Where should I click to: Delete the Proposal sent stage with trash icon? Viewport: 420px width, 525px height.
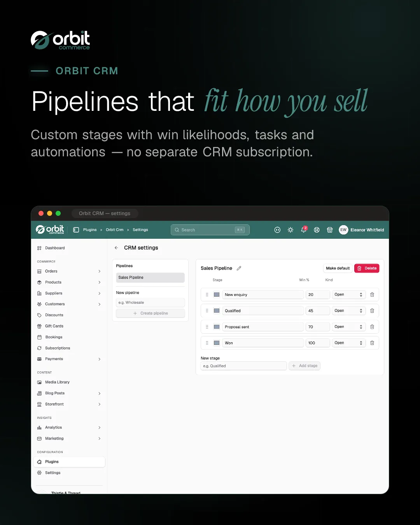coord(372,327)
